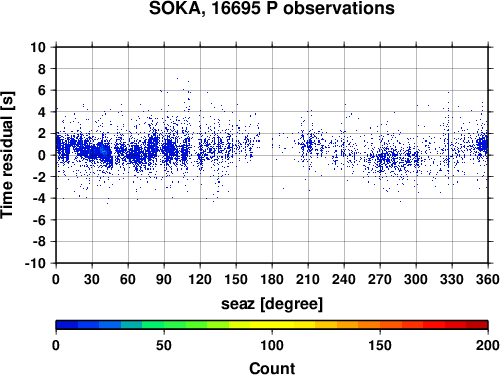The height and width of the screenshot is (375, 500).
Task: Click the Time residual [s] axis label
Action: pos(7,155)
